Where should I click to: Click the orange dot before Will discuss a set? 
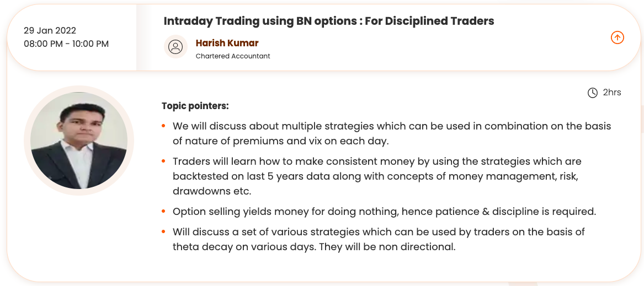pos(163,232)
